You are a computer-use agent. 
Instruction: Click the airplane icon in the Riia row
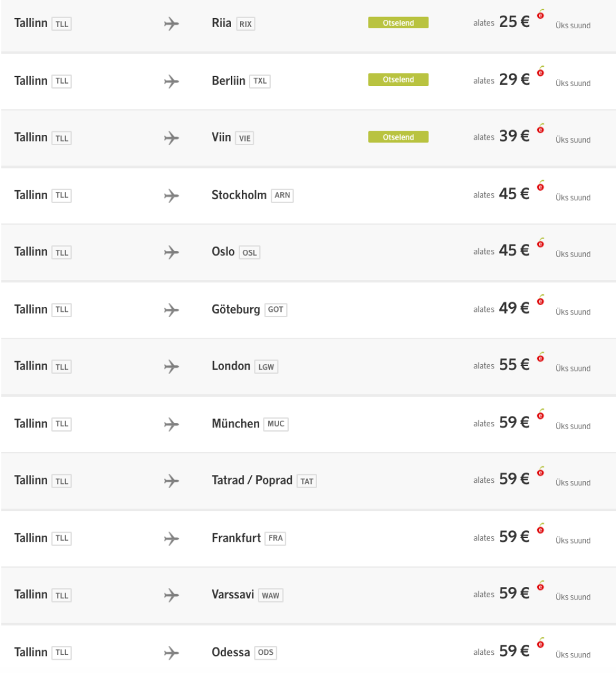pos(171,24)
